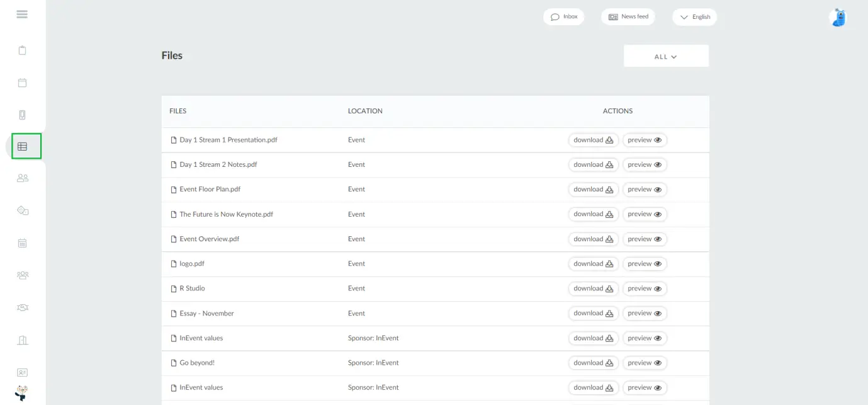Open the News feed

pos(628,17)
